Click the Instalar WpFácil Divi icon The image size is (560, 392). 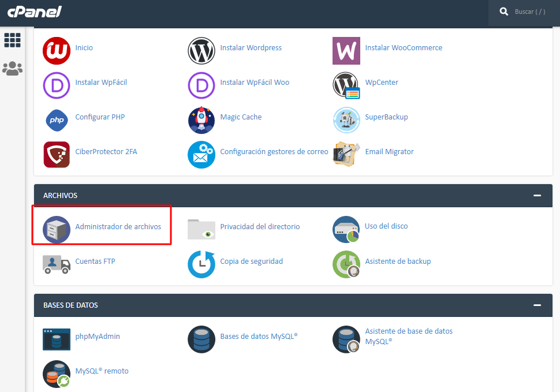[x=57, y=85]
